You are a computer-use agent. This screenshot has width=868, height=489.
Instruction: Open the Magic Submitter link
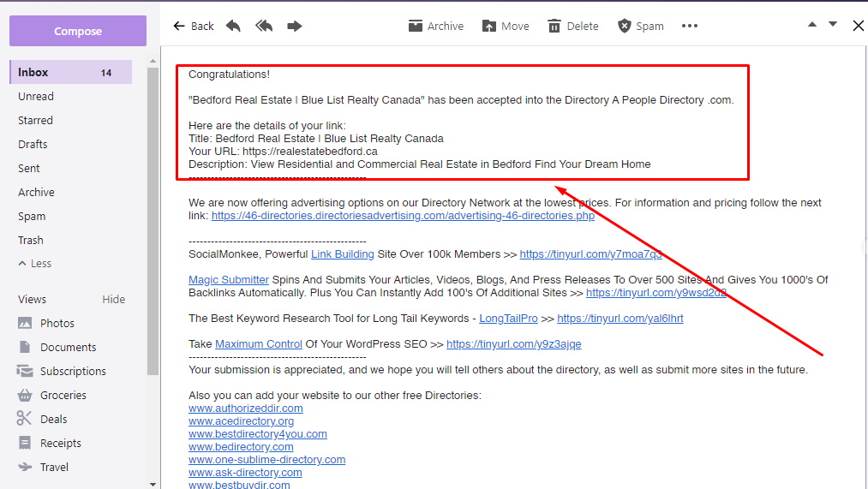click(229, 280)
